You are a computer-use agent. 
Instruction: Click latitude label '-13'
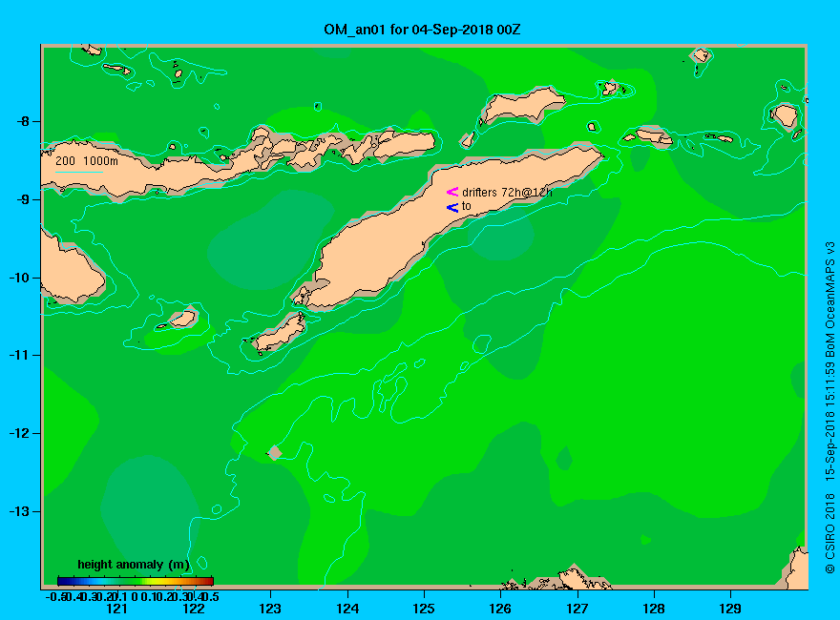[x=19, y=511]
